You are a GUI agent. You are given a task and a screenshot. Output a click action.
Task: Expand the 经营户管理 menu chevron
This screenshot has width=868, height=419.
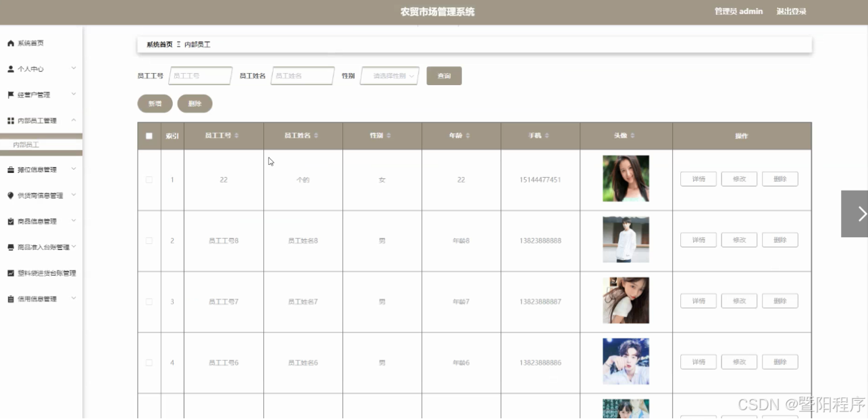tap(74, 94)
